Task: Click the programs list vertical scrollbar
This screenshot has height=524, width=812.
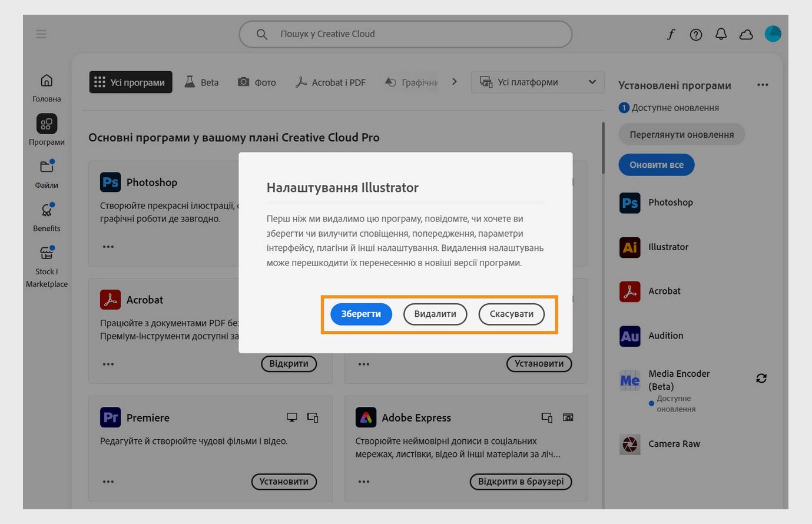Action: 603,148
